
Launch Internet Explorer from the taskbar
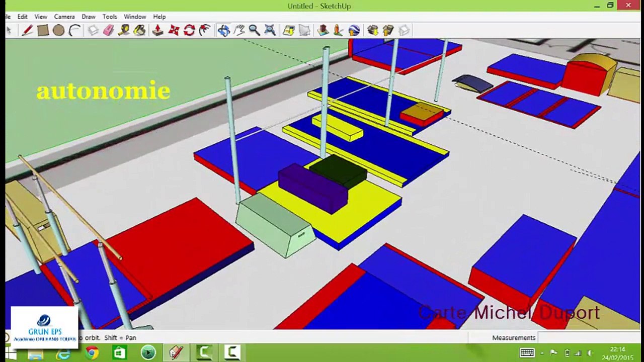pos(64,353)
